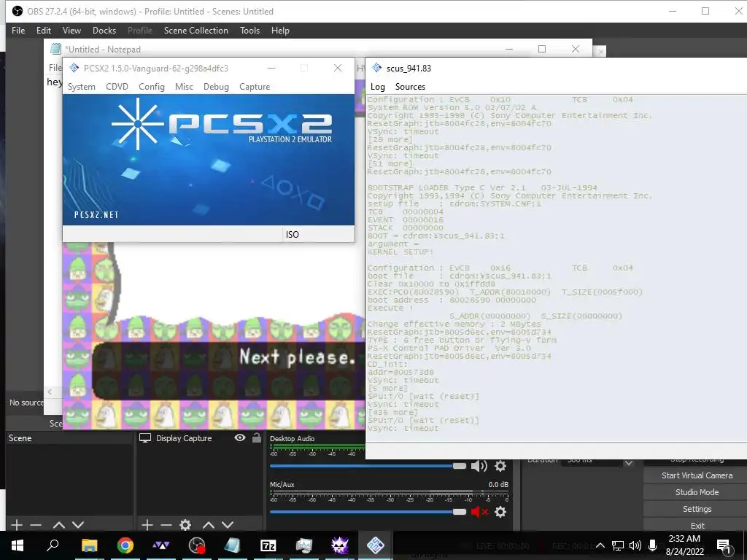The image size is (747, 560).
Task: Toggle the lock on Display Capture source
Action: click(x=256, y=437)
